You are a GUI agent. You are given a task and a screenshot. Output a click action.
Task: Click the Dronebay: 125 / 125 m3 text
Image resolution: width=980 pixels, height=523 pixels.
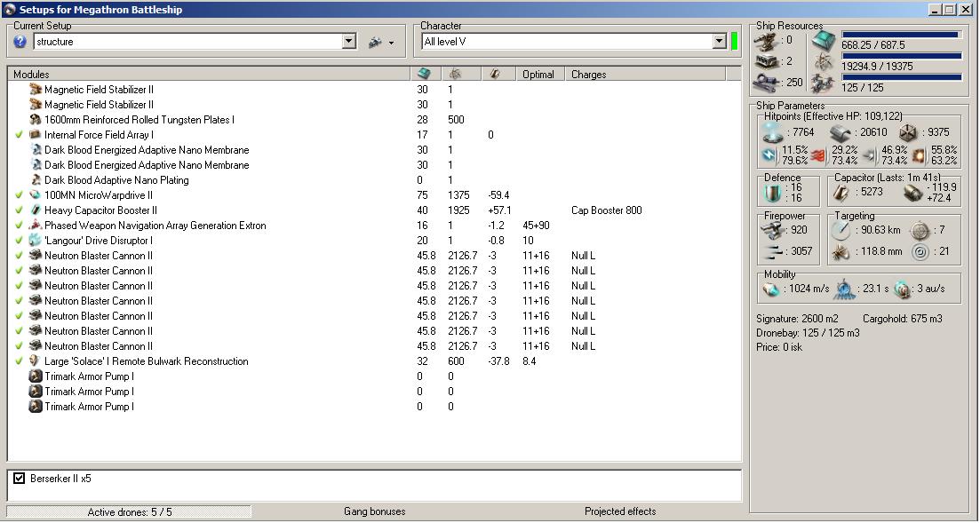click(x=808, y=332)
